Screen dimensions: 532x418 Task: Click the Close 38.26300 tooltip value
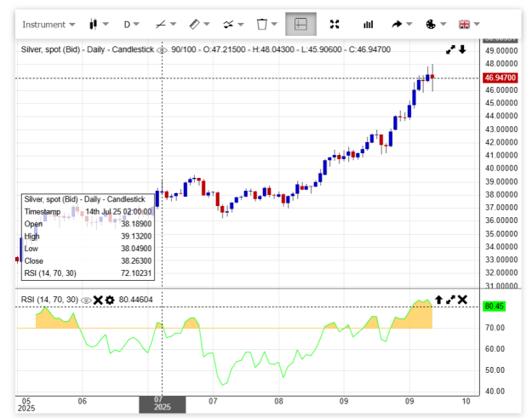pos(136,261)
